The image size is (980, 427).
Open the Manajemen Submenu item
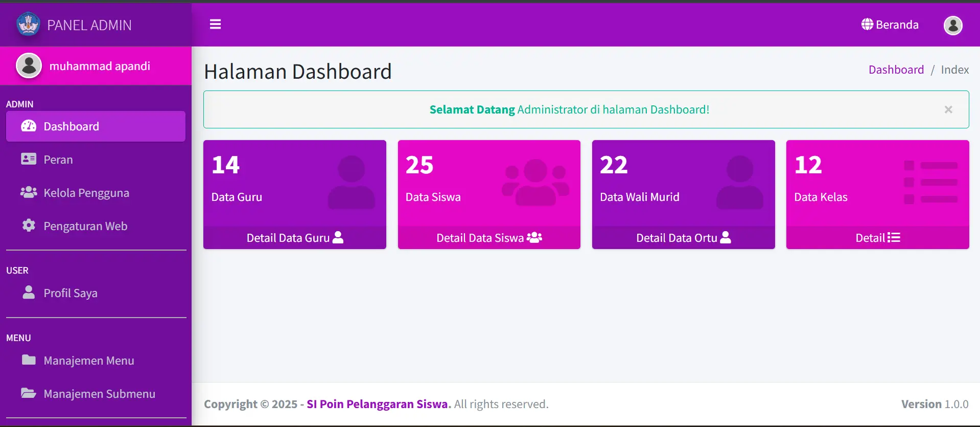[x=96, y=394]
